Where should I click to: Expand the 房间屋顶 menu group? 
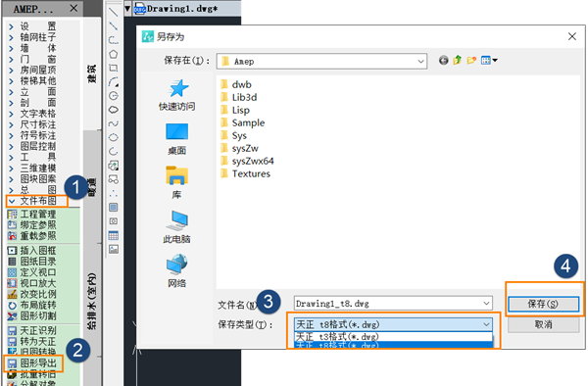click(x=32, y=70)
